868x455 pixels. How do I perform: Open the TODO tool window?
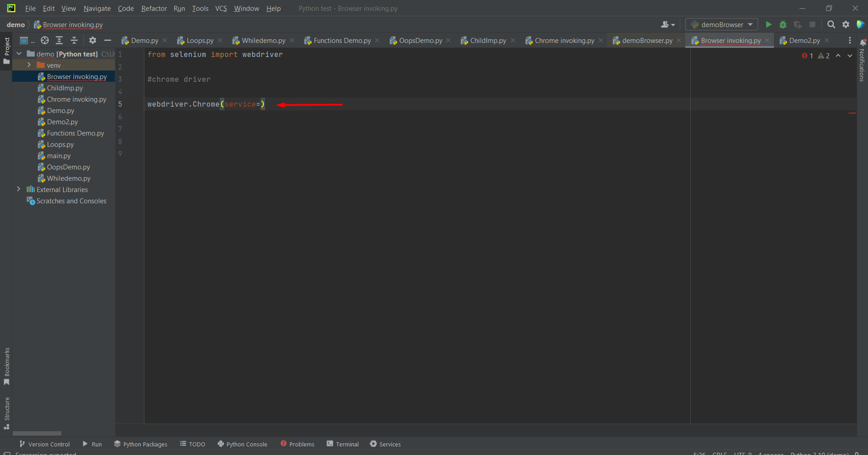193,444
